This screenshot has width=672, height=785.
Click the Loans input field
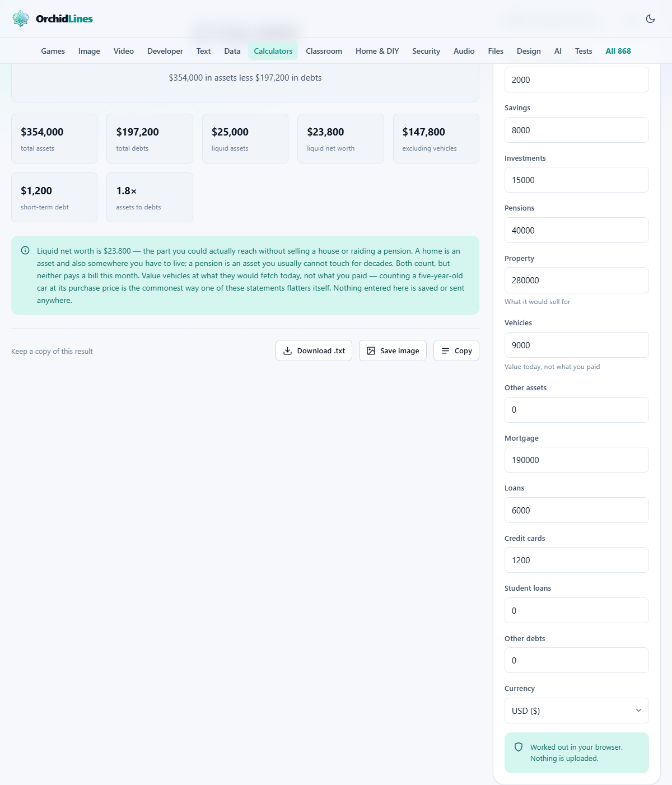click(577, 510)
